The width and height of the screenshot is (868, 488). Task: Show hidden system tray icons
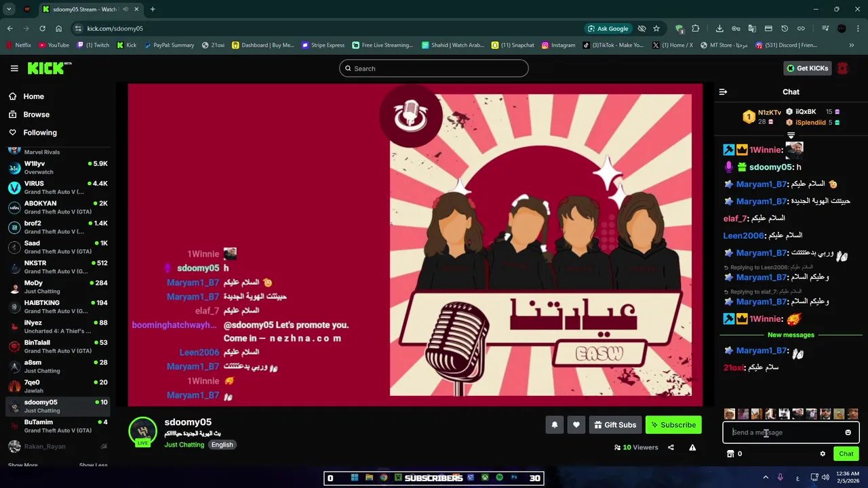[765, 477]
